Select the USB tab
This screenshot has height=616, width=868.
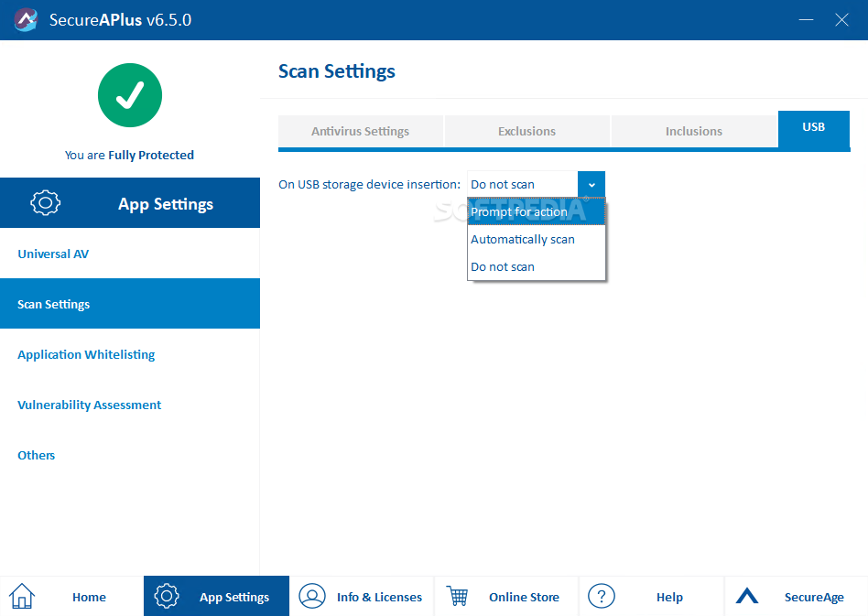point(814,129)
